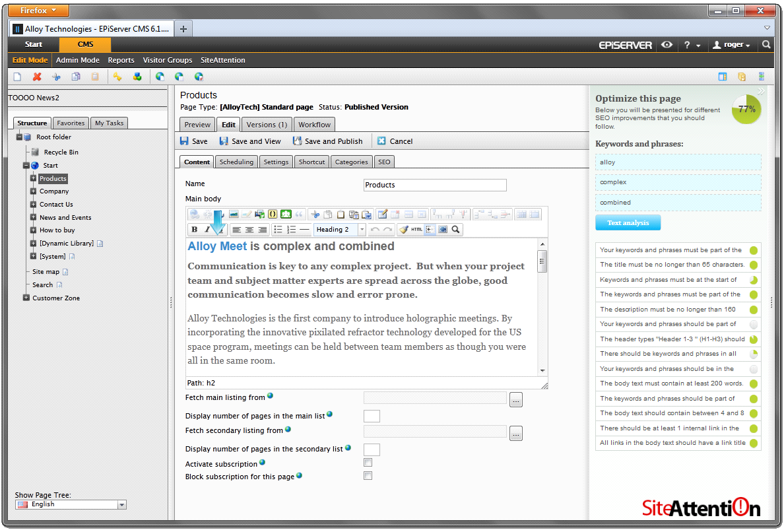The image size is (784, 532).
Task: Enable the Activate subscription checkbox
Action: pos(368,463)
